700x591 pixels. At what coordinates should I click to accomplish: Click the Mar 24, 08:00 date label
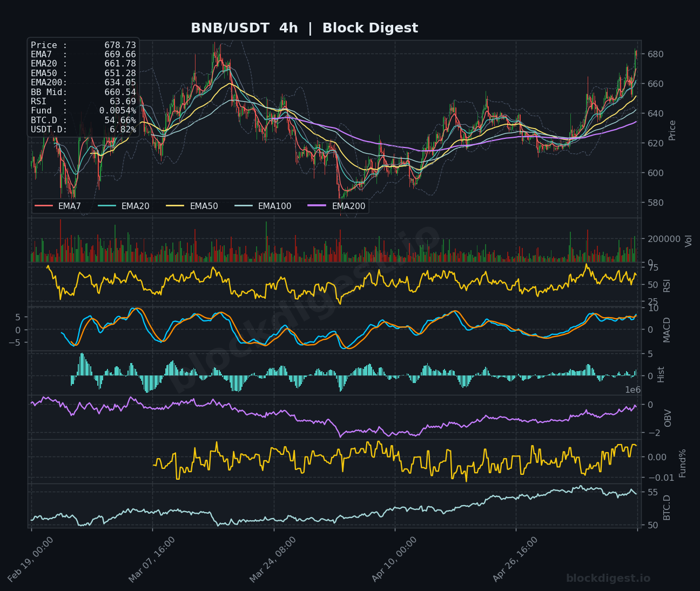pyautogui.click(x=273, y=560)
